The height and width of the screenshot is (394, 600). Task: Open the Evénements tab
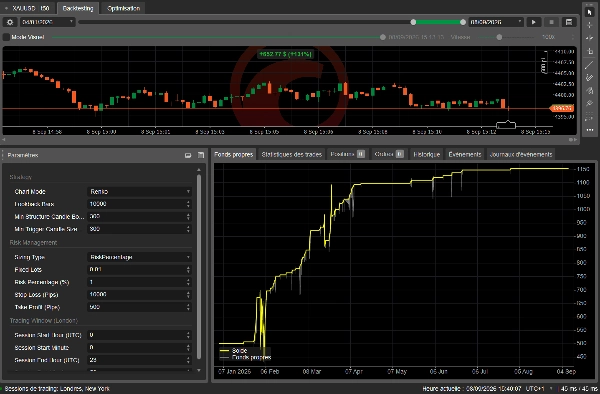[x=465, y=154]
